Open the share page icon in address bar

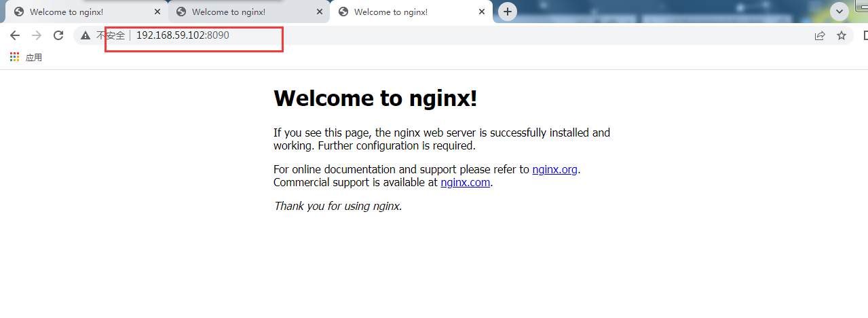pos(820,35)
